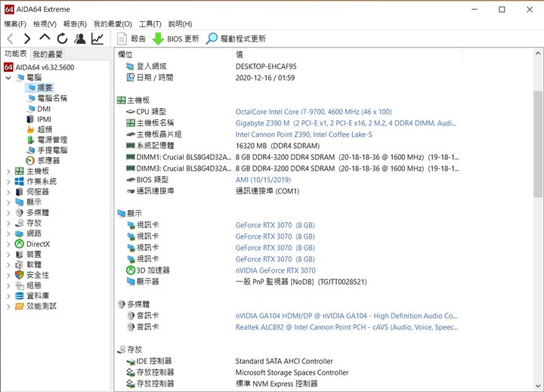Expand the 伺服器 tree node

pyautogui.click(x=8, y=192)
